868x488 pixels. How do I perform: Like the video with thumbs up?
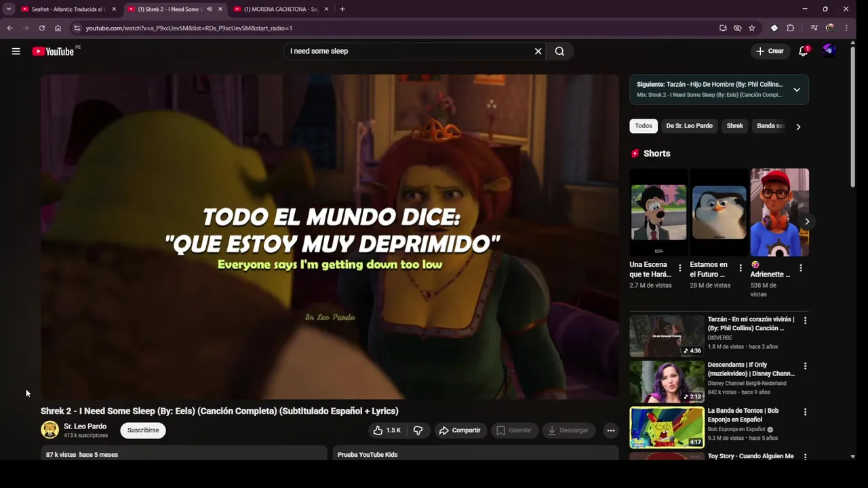tap(387, 430)
